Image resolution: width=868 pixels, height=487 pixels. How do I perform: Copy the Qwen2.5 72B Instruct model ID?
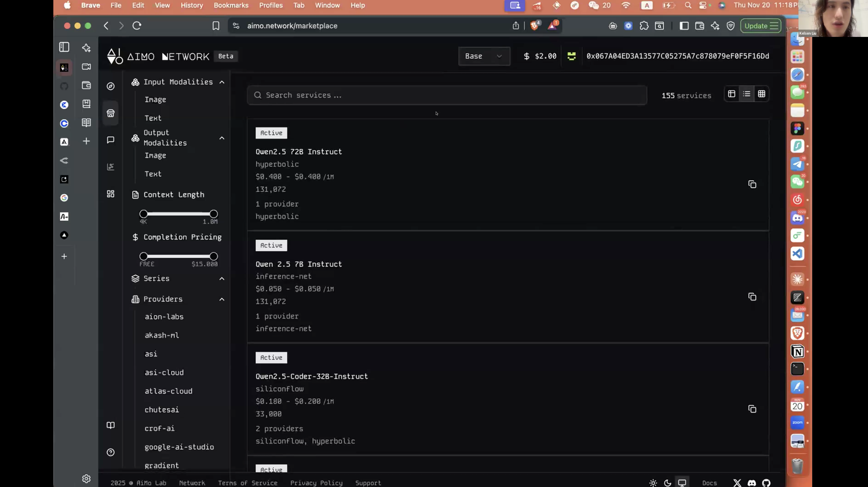(752, 185)
